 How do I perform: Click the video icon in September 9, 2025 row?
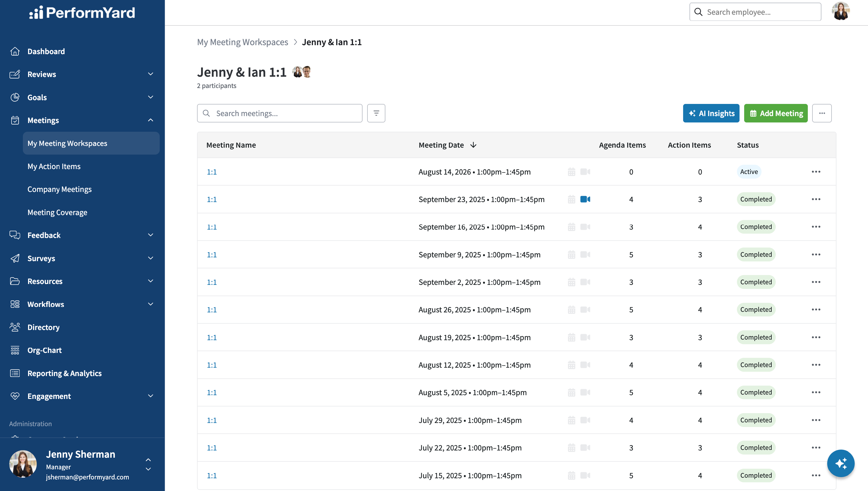tap(585, 254)
